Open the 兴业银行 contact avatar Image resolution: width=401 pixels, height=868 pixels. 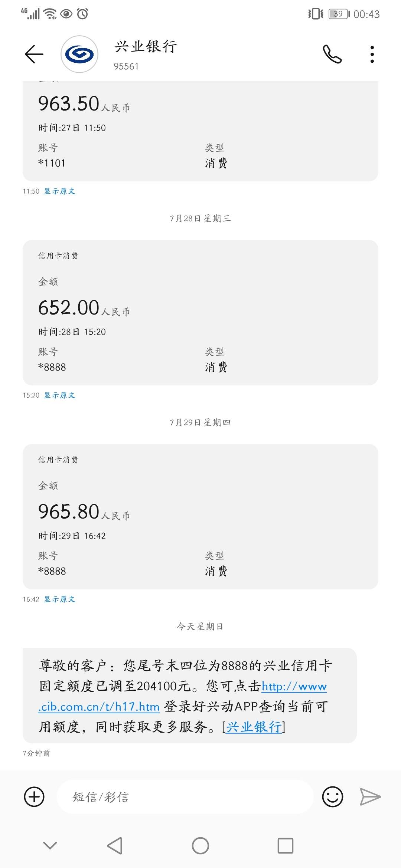pyautogui.click(x=79, y=55)
